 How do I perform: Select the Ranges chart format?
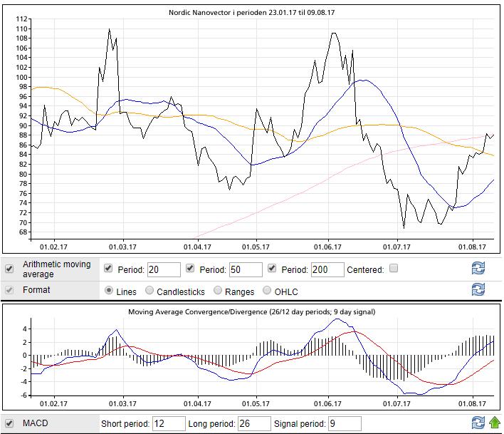tap(218, 291)
